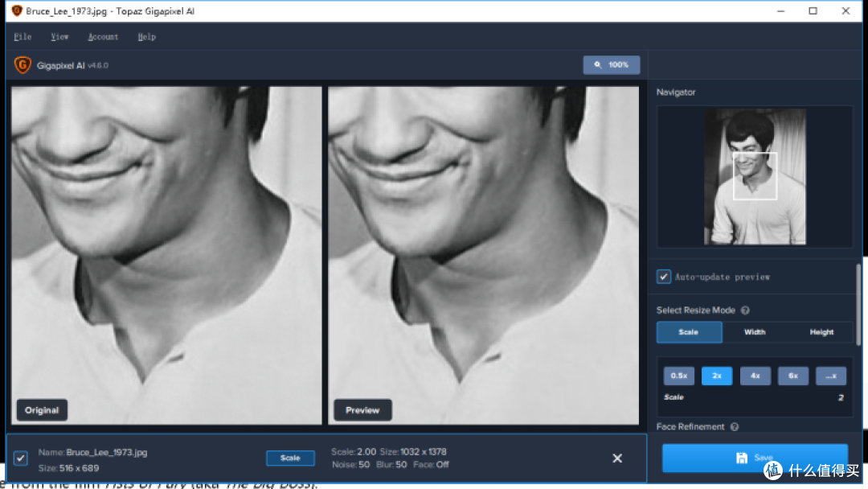Screen dimensions: 868x489
Task: Select the Scale resize mode tab
Action: point(690,331)
